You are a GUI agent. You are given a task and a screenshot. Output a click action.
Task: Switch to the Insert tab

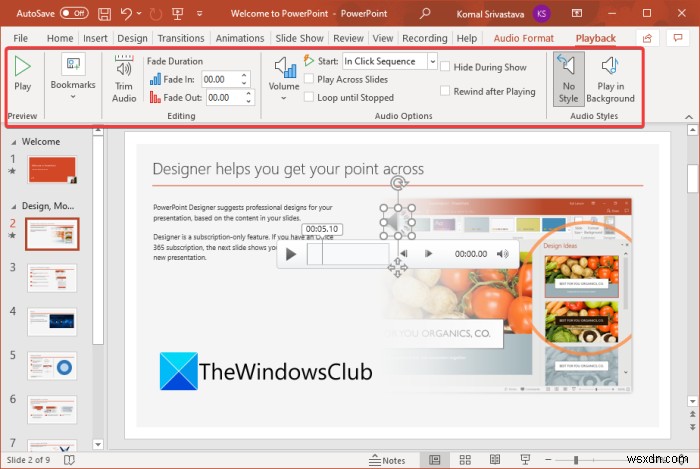95,38
